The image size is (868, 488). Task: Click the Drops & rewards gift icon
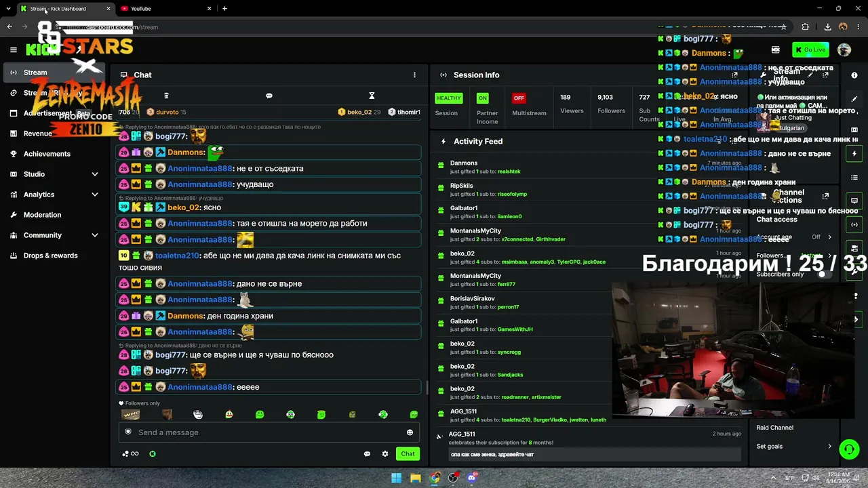[x=14, y=256]
